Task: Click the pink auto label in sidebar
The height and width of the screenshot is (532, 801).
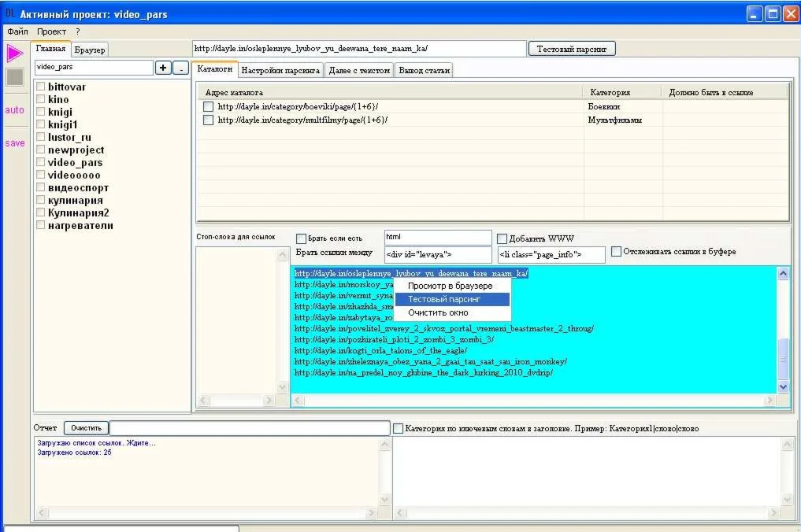Action: point(14,110)
